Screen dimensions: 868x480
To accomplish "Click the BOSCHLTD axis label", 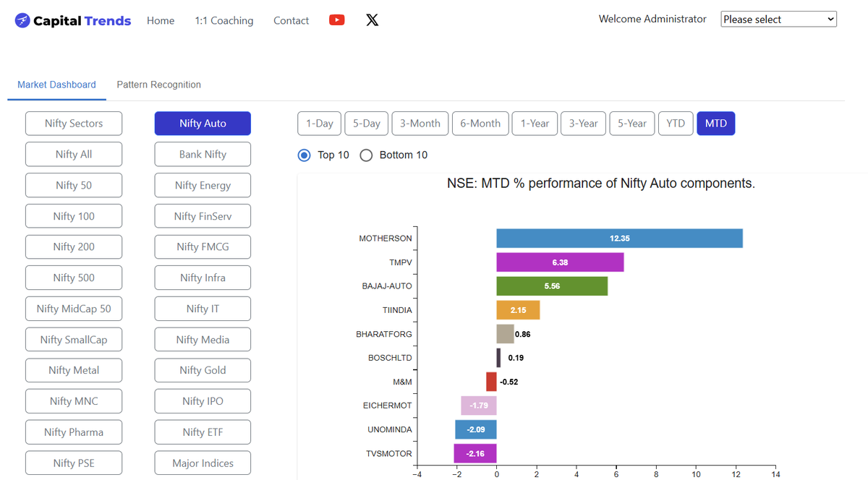I will click(390, 358).
